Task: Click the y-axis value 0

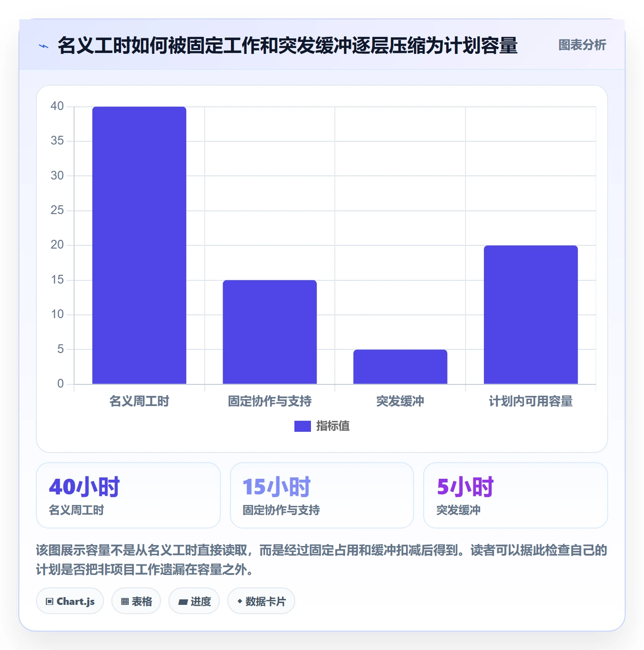Action: pos(60,384)
